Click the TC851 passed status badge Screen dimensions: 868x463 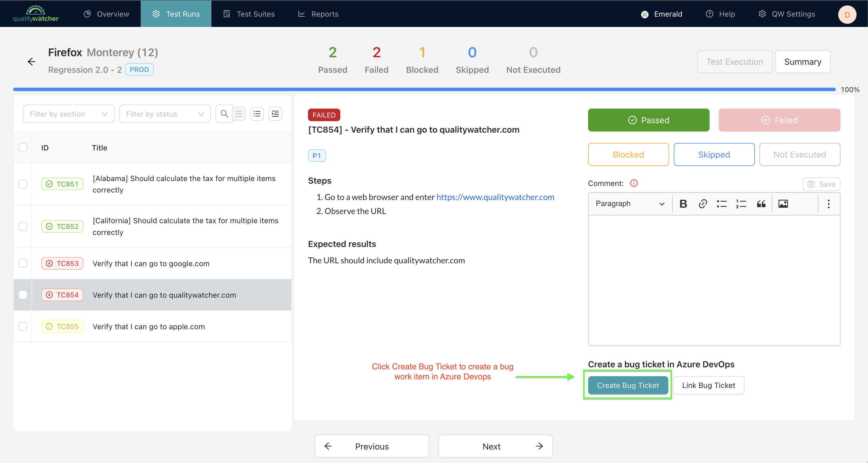62,184
